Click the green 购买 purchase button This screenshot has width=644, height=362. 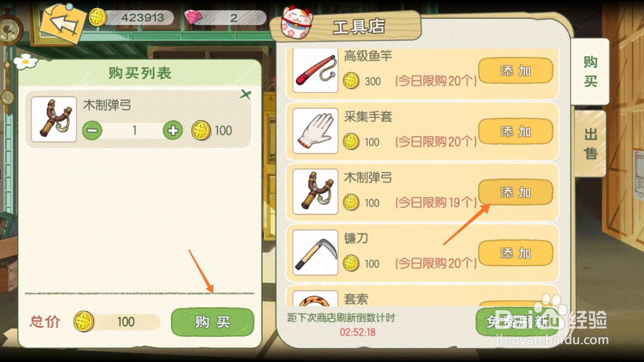coord(213,322)
